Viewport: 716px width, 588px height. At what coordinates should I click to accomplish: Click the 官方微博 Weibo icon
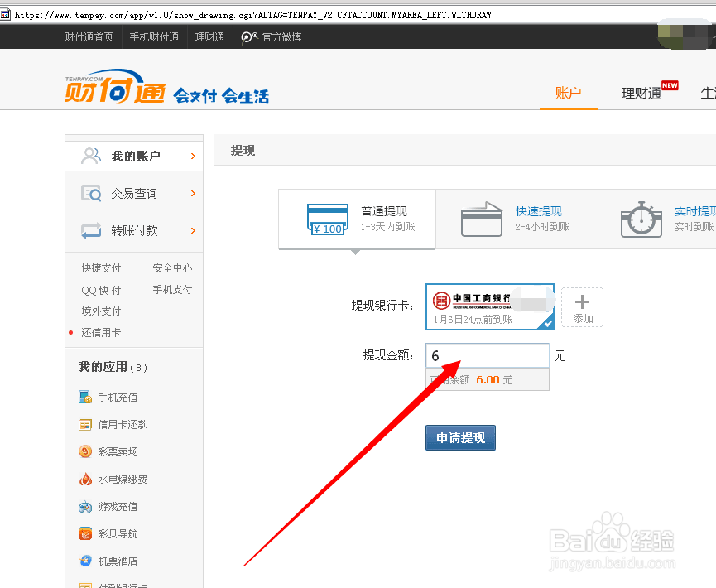coord(247,36)
